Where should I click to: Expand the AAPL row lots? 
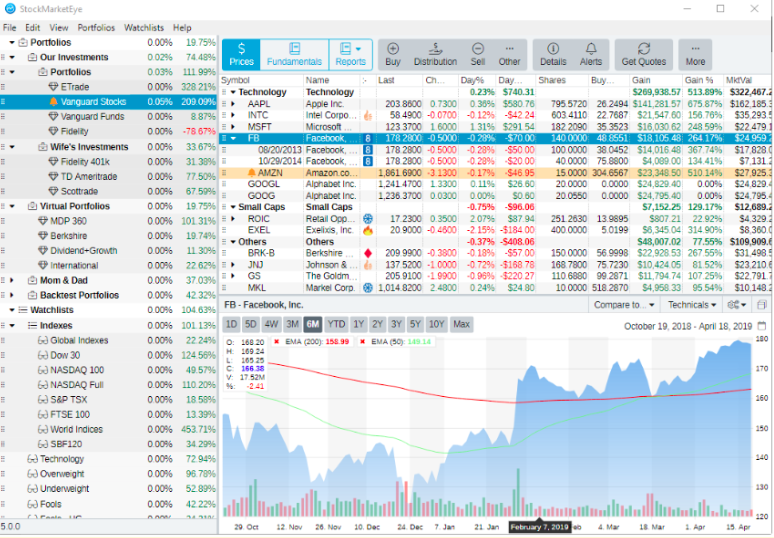tap(233, 104)
